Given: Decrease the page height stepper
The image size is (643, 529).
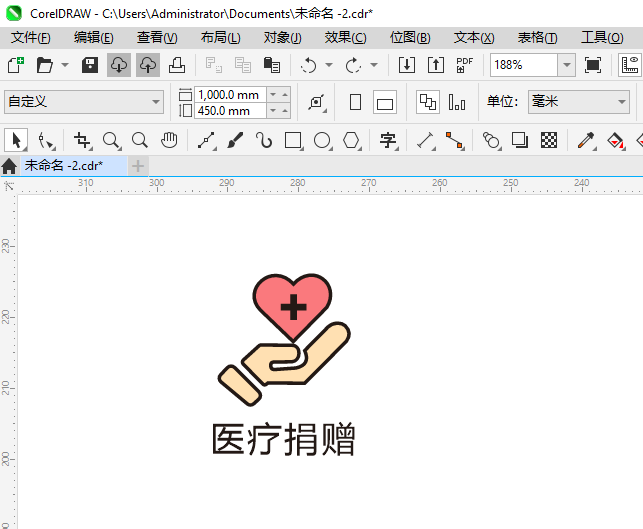Looking at the screenshot, I should click(273, 111).
